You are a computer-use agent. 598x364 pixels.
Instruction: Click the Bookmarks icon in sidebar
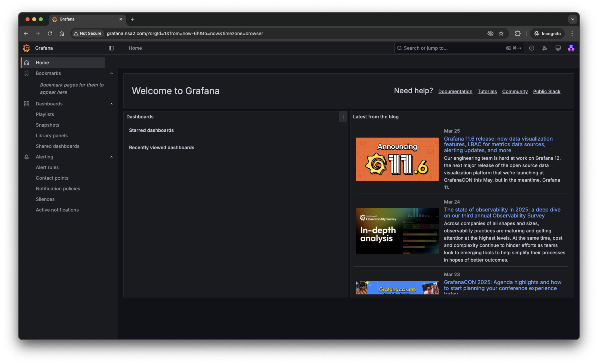coord(27,73)
